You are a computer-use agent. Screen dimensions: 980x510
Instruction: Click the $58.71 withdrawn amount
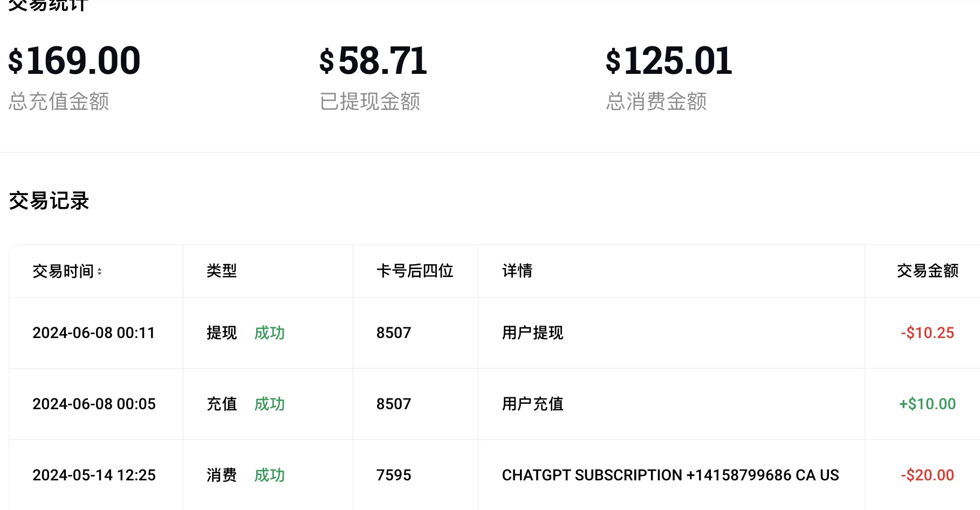point(373,61)
